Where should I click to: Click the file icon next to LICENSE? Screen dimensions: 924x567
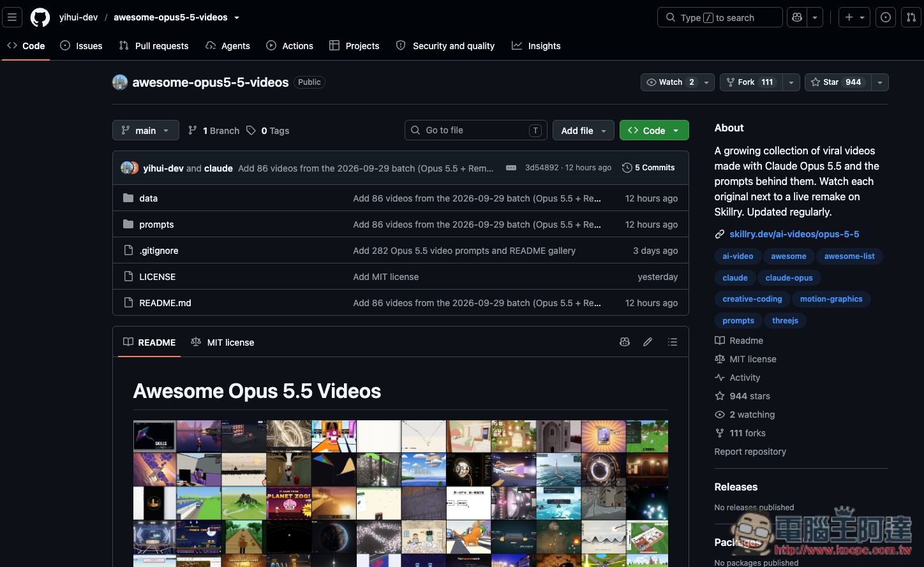click(128, 277)
